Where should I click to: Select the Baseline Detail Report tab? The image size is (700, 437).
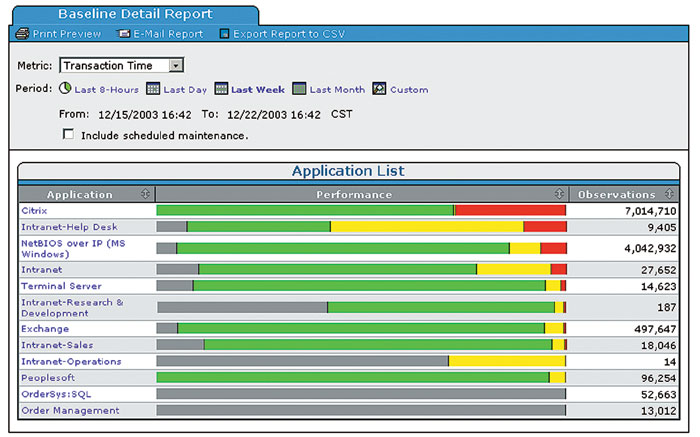[x=134, y=14]
